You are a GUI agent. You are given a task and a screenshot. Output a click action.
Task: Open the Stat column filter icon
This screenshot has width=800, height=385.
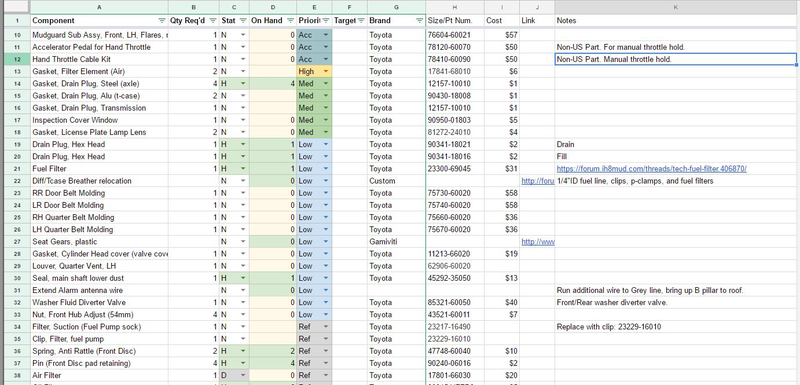pos(243,21)
